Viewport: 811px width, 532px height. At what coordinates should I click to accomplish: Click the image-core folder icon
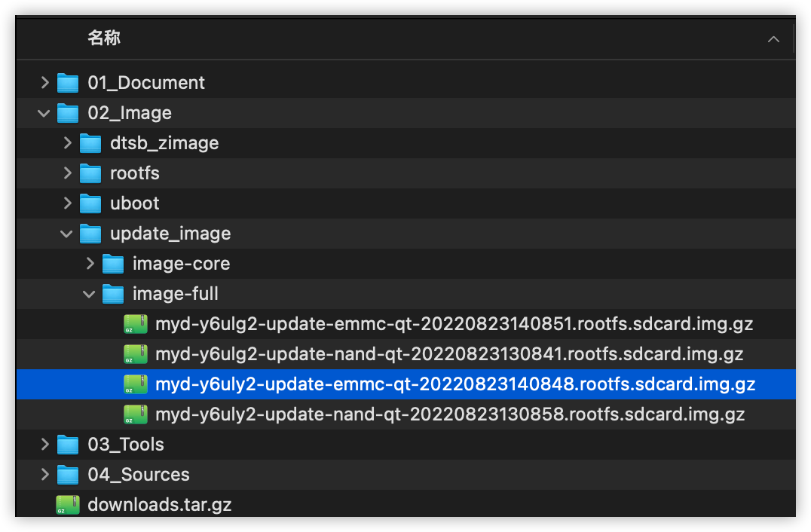tap(113, 264)
